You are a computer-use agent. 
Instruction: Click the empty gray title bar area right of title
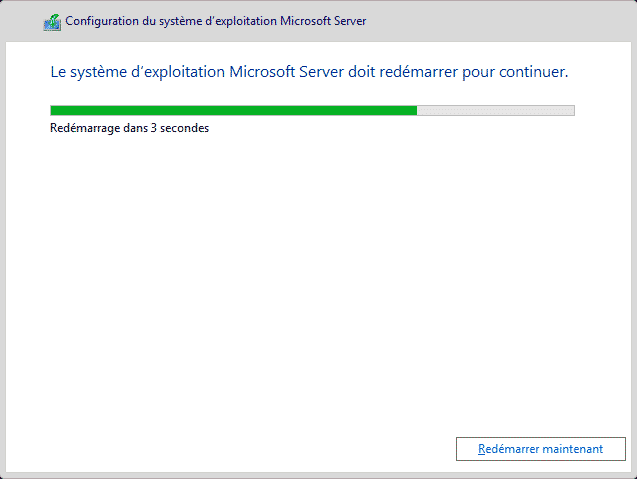500,21
